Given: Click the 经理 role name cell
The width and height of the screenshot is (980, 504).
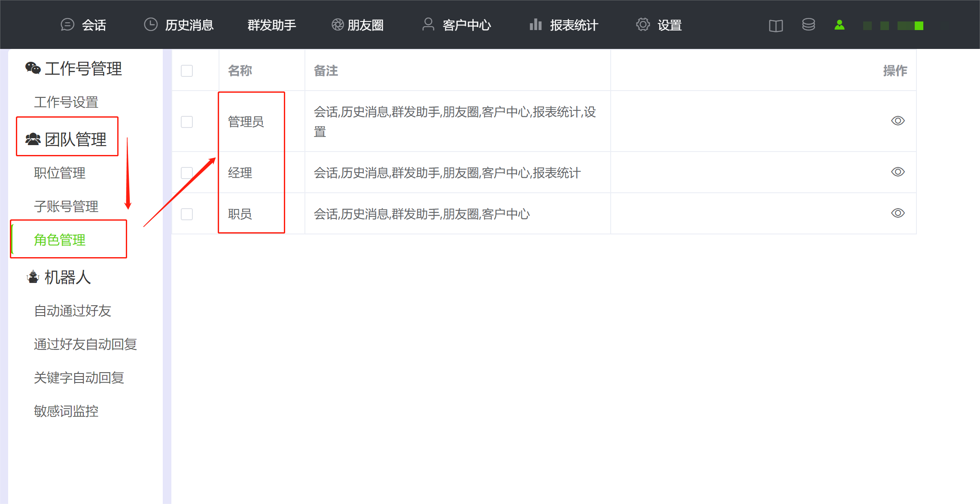Looking at the screenshot, I should click(x=240, y=173).
